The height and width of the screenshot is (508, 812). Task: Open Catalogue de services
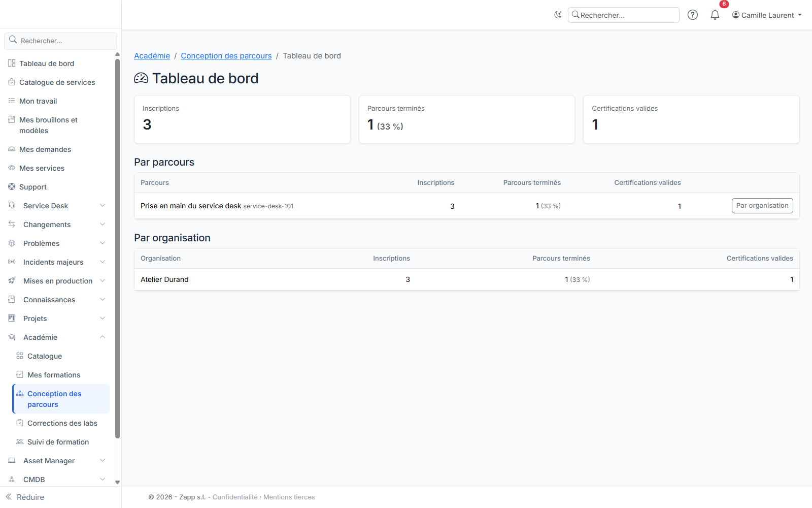(57, 82)
